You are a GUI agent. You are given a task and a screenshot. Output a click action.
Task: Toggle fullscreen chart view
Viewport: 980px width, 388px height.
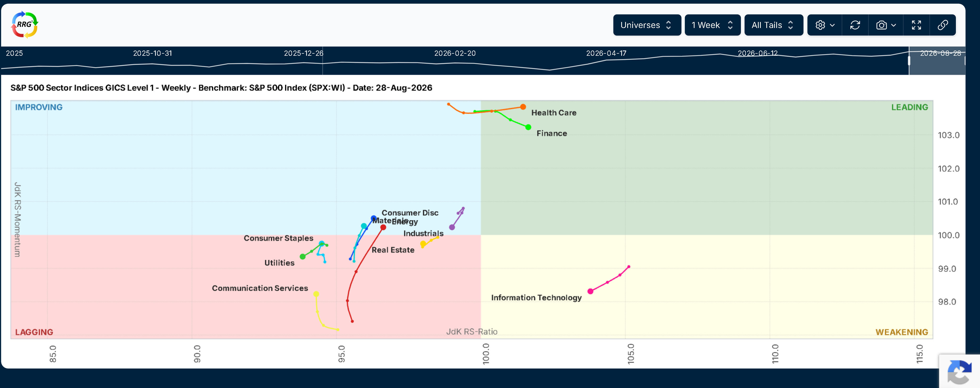[916, 25]
